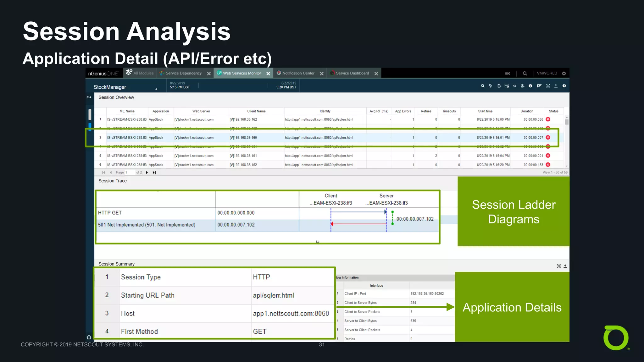
Task: Go to home icon at bottom left
Action: click(89, 337)
